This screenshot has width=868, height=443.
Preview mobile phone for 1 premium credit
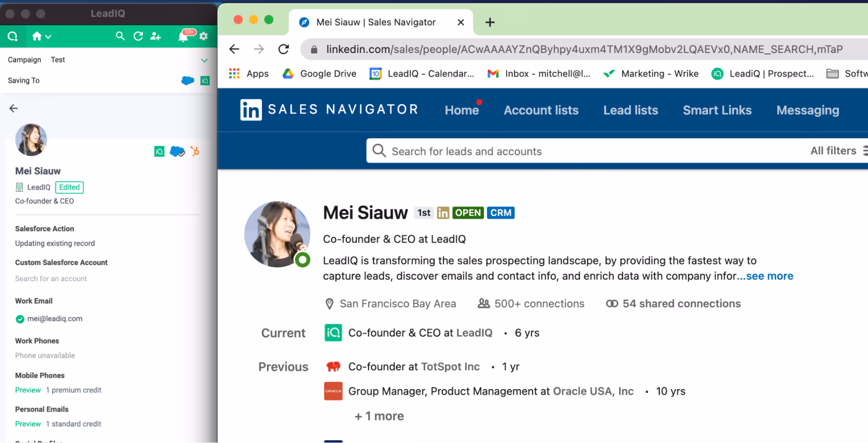coord(28,390)
